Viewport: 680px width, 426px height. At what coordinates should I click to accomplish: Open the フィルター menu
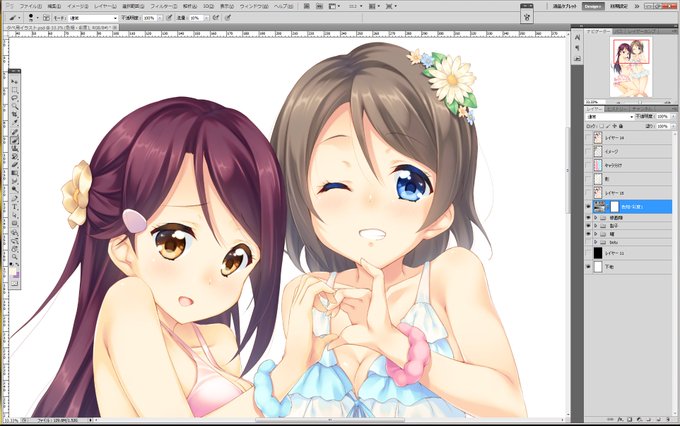pyautogui.click(x=163, y=7)
